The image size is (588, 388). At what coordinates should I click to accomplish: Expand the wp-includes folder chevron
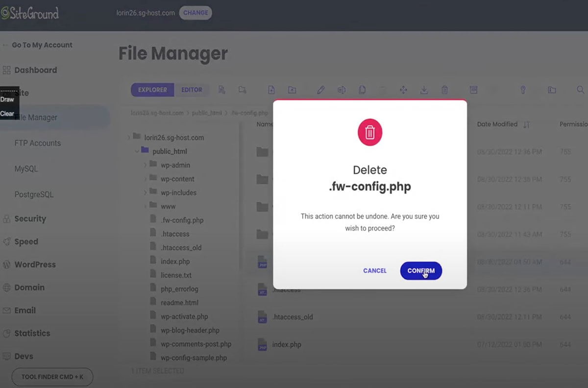tap(145, 193)
